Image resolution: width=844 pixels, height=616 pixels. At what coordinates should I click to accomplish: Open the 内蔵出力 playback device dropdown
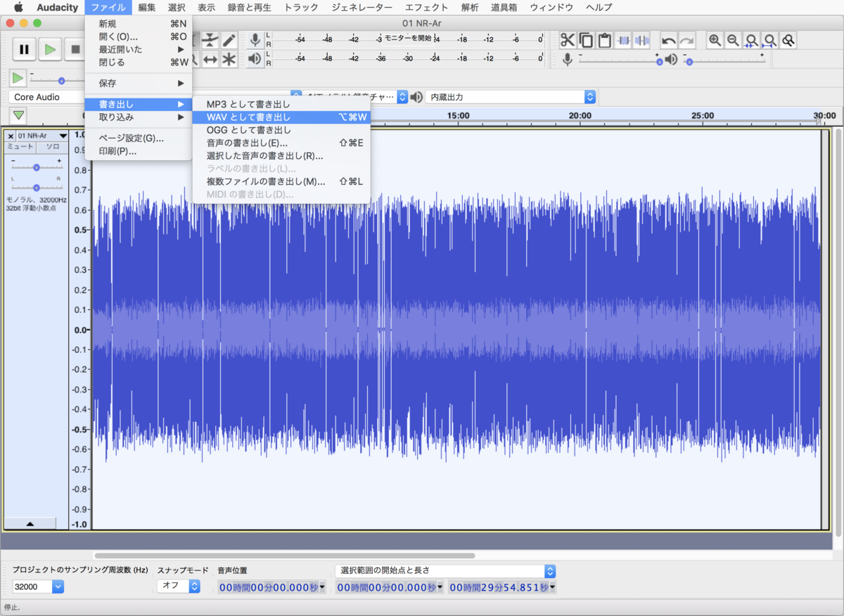[x=511, y=97]
